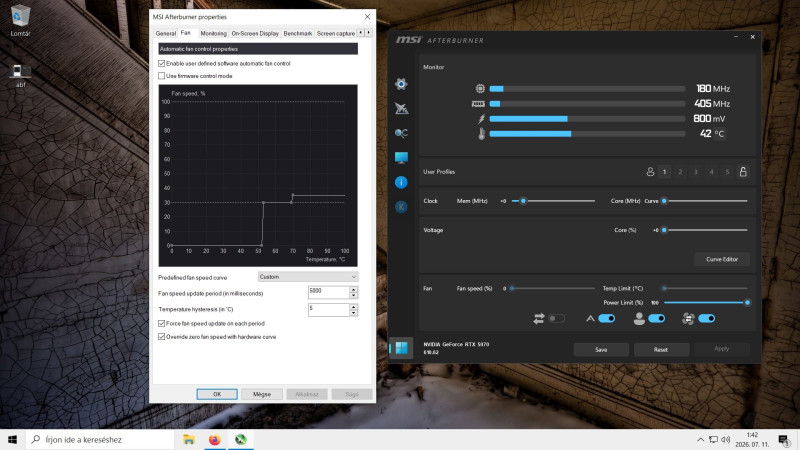Click the Core (MHz) clock slider handle

click(x=664, y=201)
